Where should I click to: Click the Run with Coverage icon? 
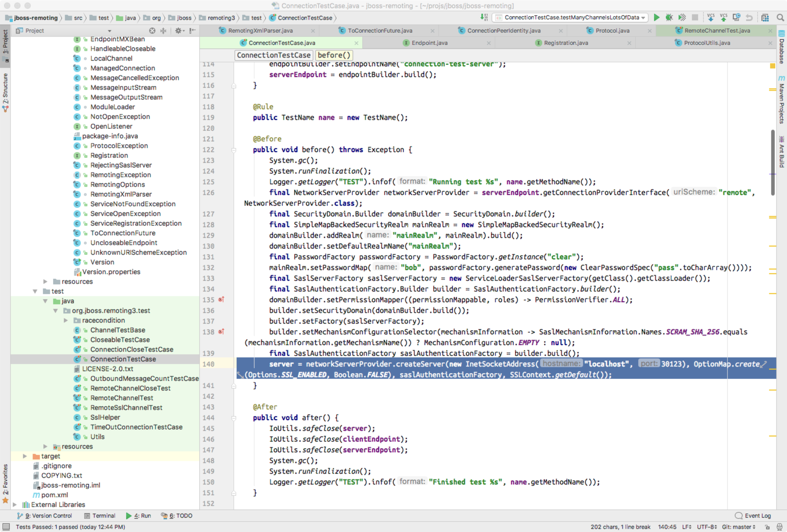[x=682, y=18]
